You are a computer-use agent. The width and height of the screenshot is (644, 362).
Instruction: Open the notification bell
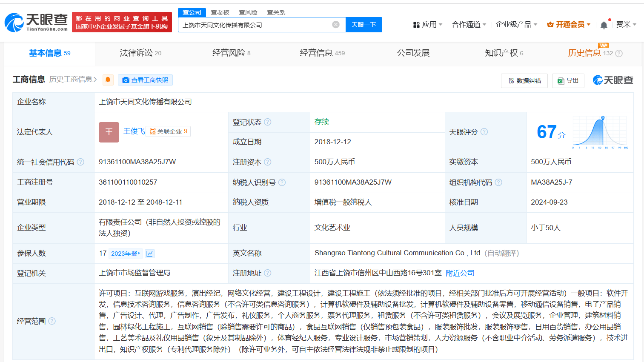pyautogui.click(x=604, y=25)
